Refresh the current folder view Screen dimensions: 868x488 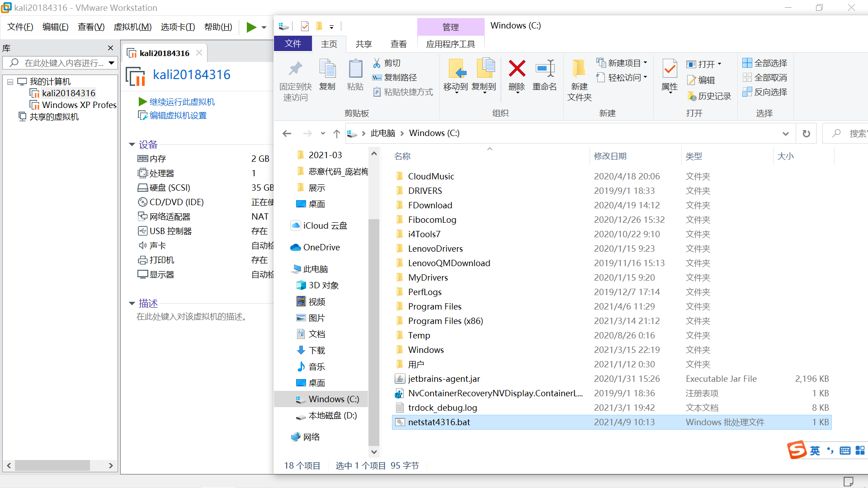pos(806,133)
